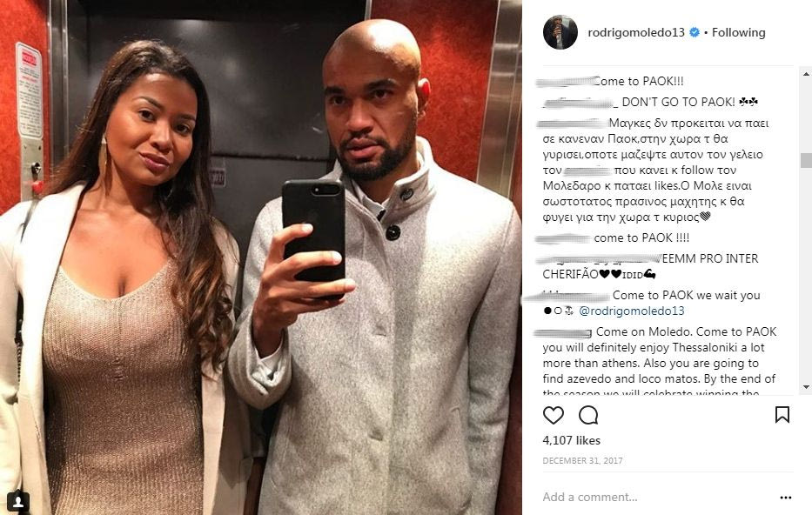
Task: Toggle the Following status
Action: (739, 32)
